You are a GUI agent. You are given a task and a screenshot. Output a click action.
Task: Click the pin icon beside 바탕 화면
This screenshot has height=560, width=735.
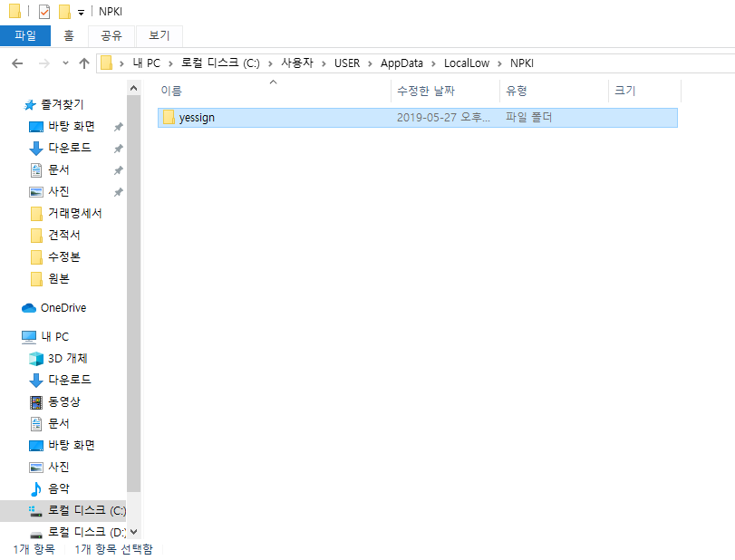pos(119,127)
